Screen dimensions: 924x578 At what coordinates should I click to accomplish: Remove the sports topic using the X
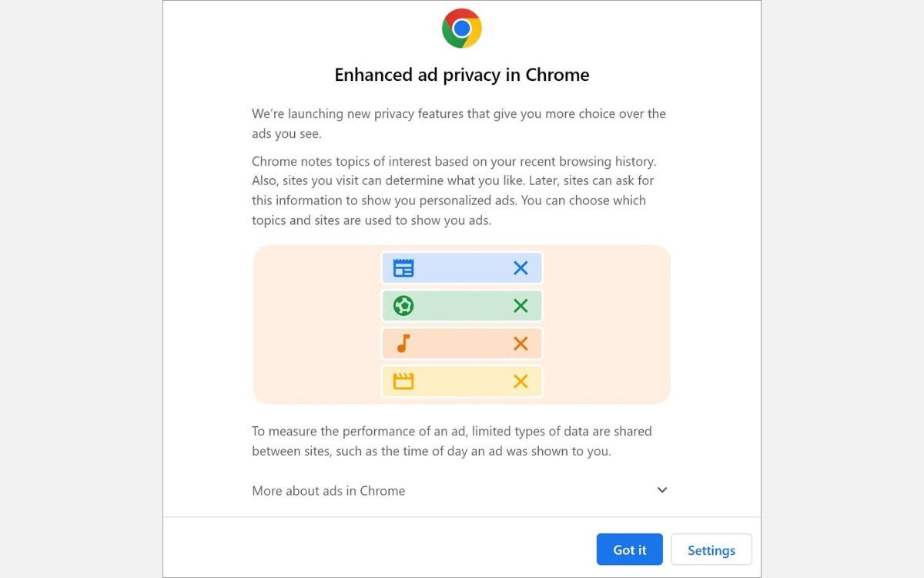tap(520, 305)
